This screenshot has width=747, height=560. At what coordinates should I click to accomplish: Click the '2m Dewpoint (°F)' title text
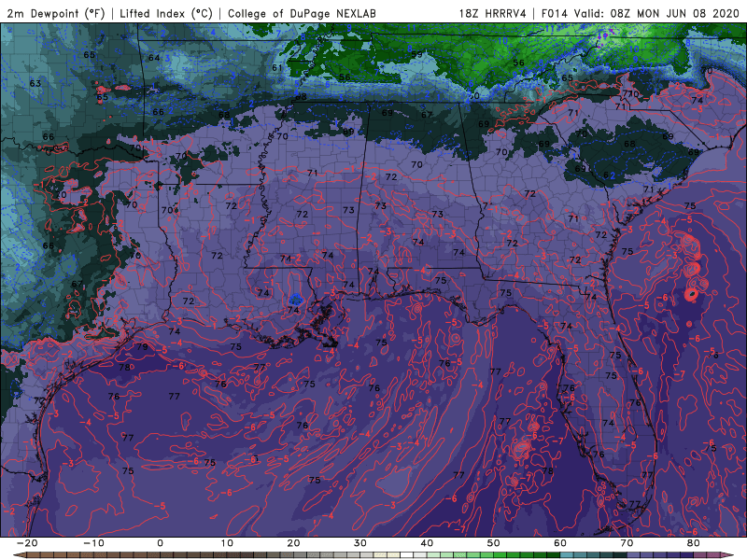tap(56, 13)
